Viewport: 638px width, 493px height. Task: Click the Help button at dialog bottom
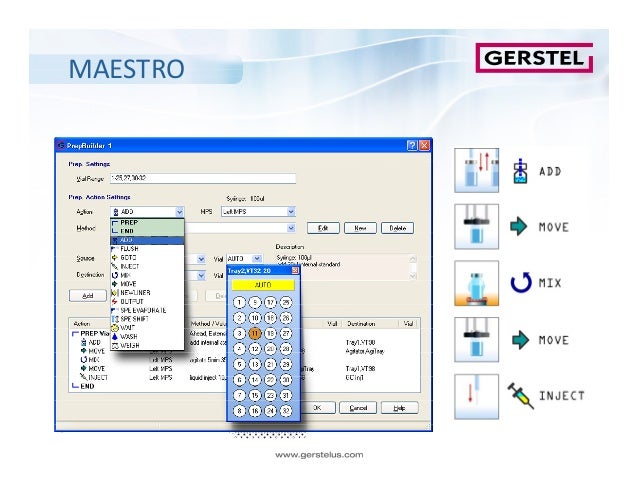(400, 408)
